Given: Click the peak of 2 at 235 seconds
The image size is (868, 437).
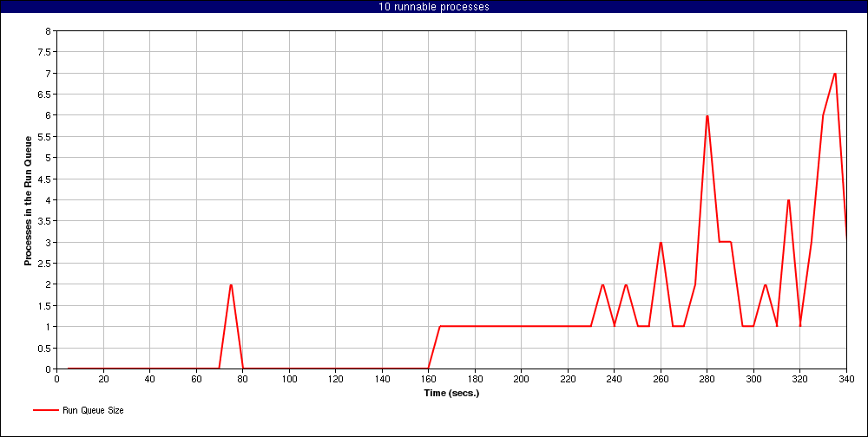Looking at the screenshot, I should (x=603, y=284).
